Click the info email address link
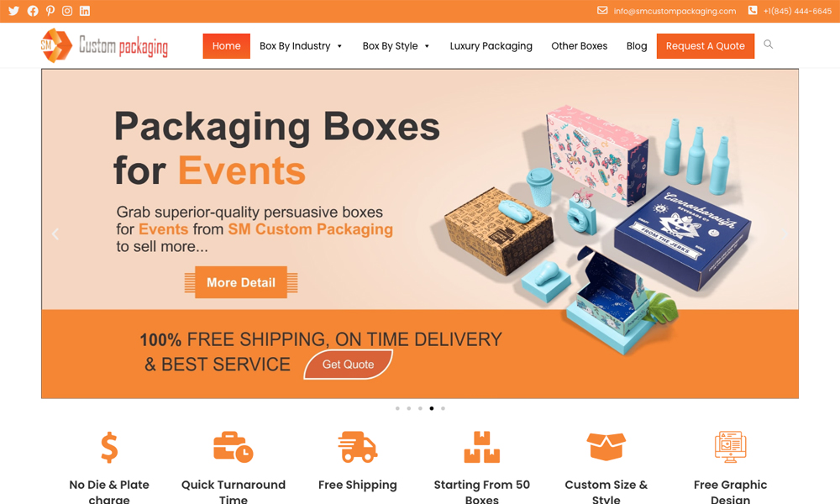 click(x=675, y=11)
